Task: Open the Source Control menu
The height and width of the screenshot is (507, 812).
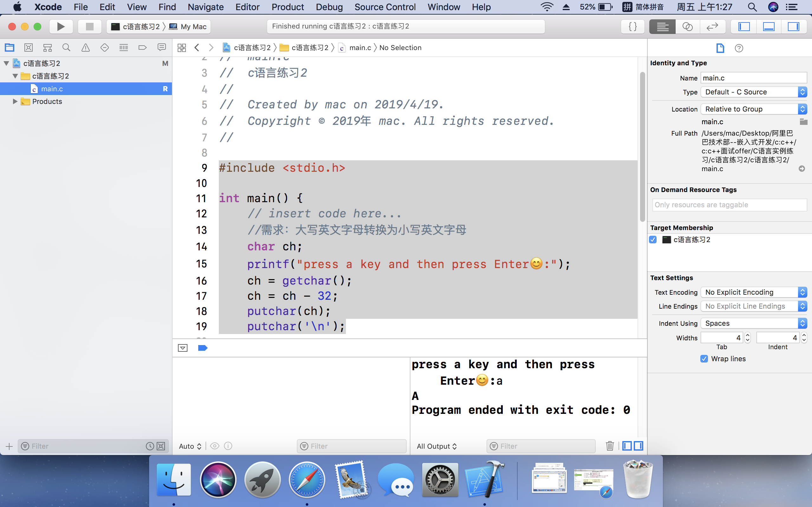Action: pos(385,7)
